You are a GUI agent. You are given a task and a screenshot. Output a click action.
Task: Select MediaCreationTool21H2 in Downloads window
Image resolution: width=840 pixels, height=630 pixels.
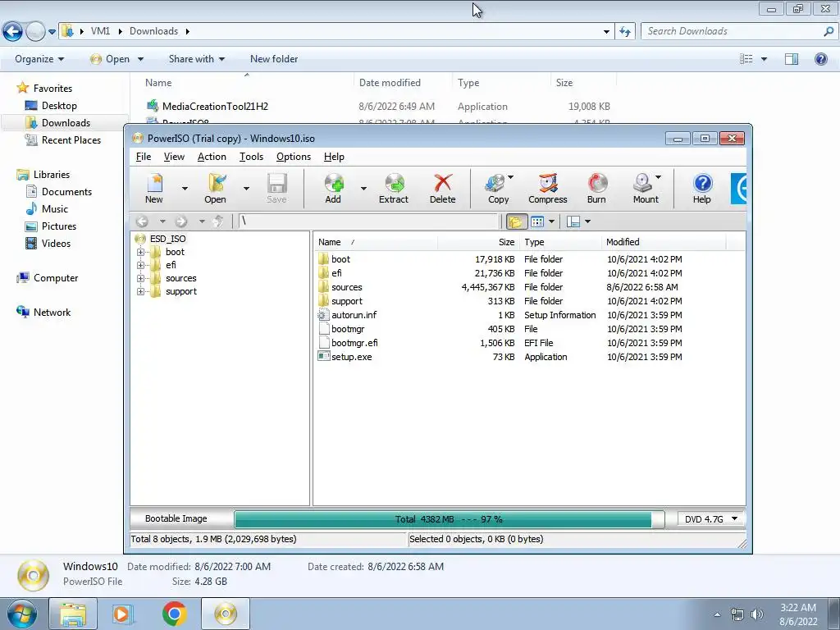click(x=215, y=106)
